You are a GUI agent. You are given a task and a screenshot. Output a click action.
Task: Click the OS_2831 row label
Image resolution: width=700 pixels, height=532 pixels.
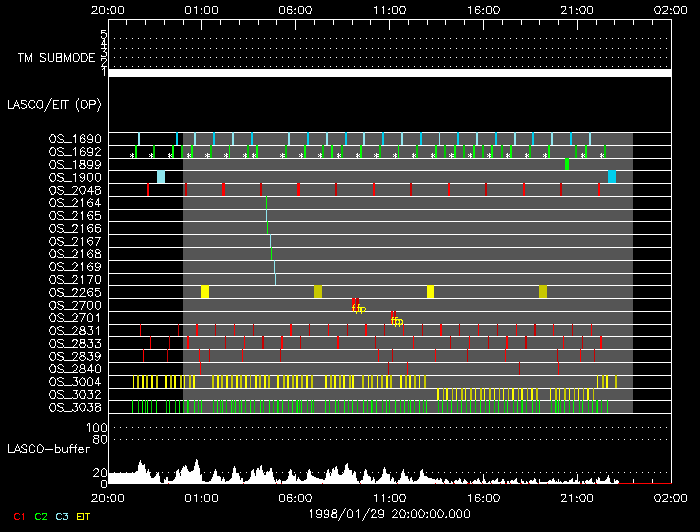[75, 331]
